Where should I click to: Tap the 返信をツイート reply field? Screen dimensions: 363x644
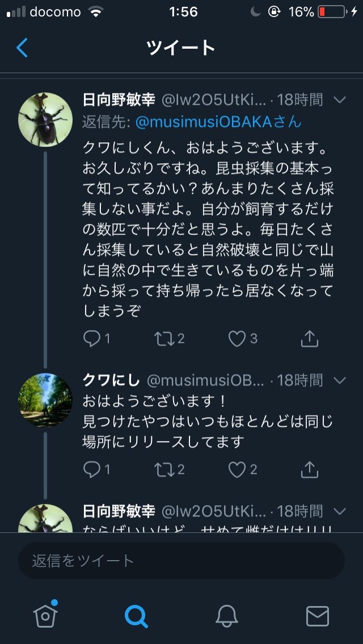click(181, 561)
